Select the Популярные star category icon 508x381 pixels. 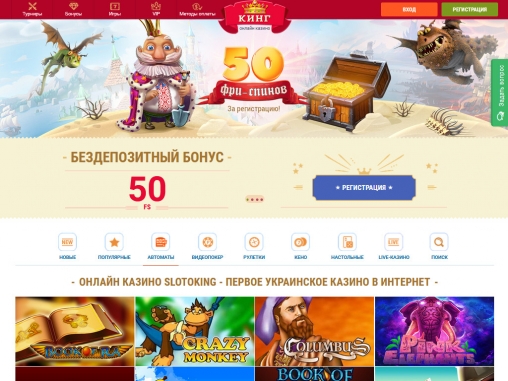(114, 242)
